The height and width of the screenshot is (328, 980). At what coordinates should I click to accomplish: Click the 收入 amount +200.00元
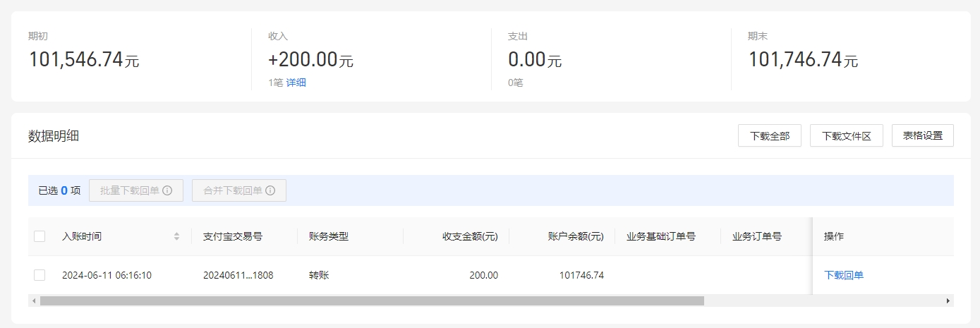pyautogui.click(x=310, y=60)
